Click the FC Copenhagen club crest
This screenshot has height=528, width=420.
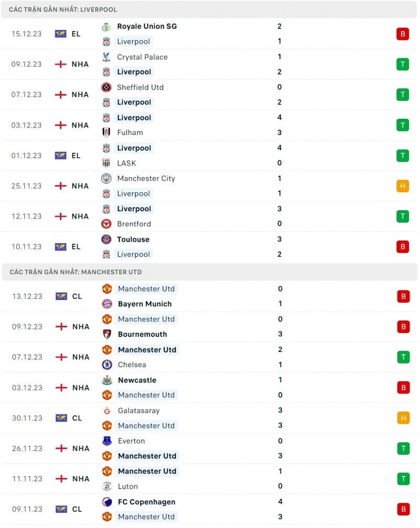(x=107, y=502)
